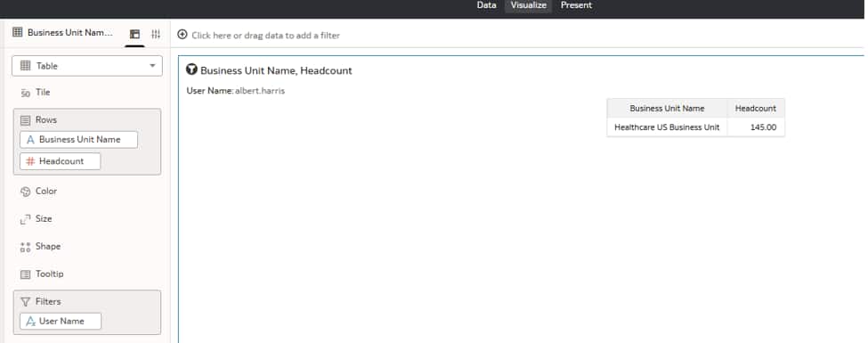Viewport: 868px width, 343px height.
Task: Open the Visualize tab
Action: click(528, 5)
